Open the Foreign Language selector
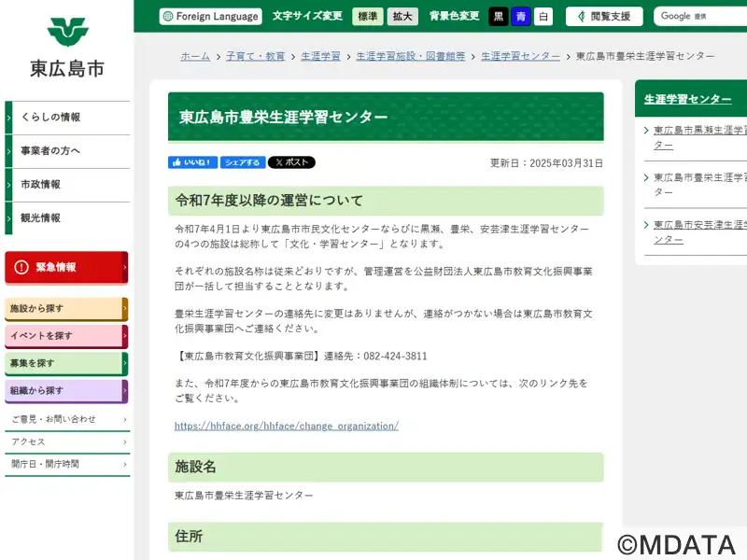Image resolution: width=747 pixels, height=560 pixels. coord(211,17)
